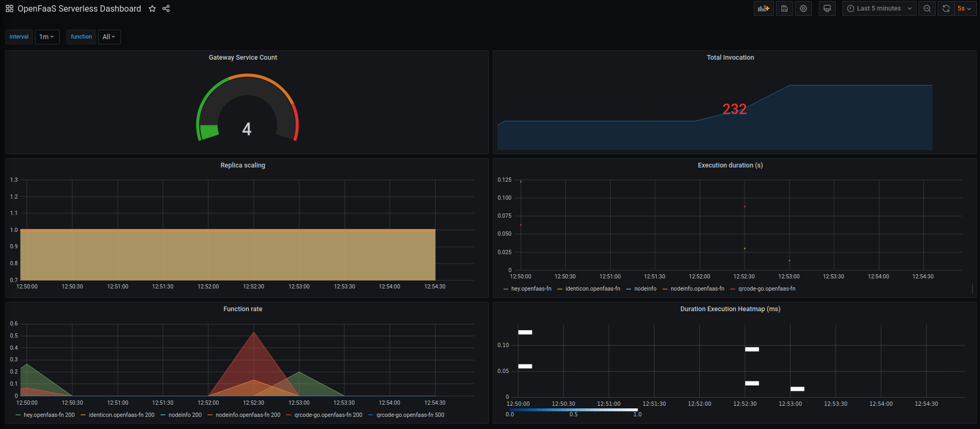Click the interval variable label
Screen dimensions: 980x429
tap(19, 36)
